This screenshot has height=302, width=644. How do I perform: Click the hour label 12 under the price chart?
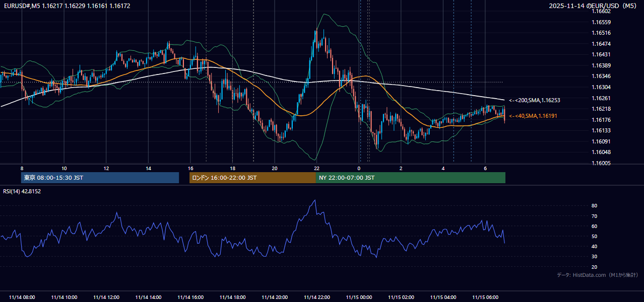106,168
